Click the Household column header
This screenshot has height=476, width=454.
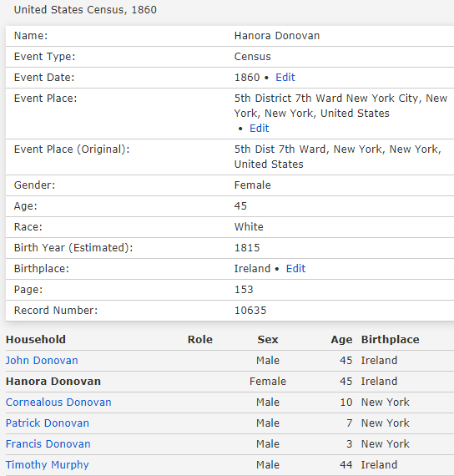(x=36, y=339)
